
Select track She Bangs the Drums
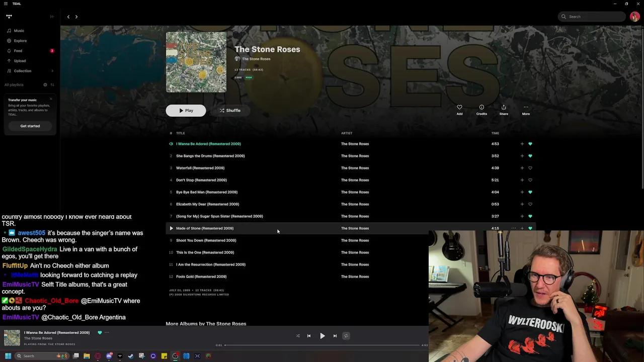point(210,156)
